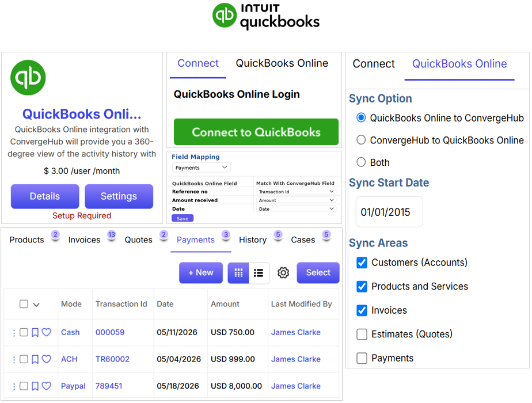532x403 pixels.
Task: Click the Select button
Action: [318, 273]
